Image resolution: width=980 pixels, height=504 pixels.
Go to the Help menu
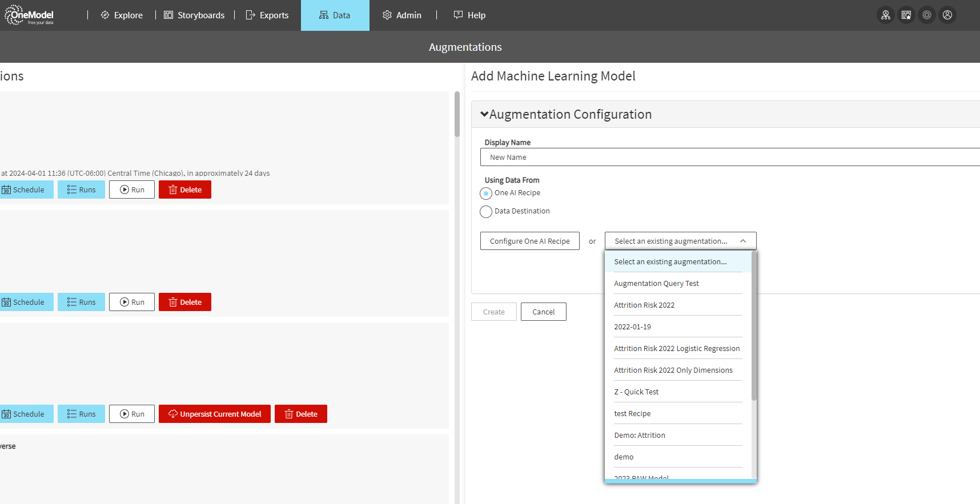click(469, 15)
